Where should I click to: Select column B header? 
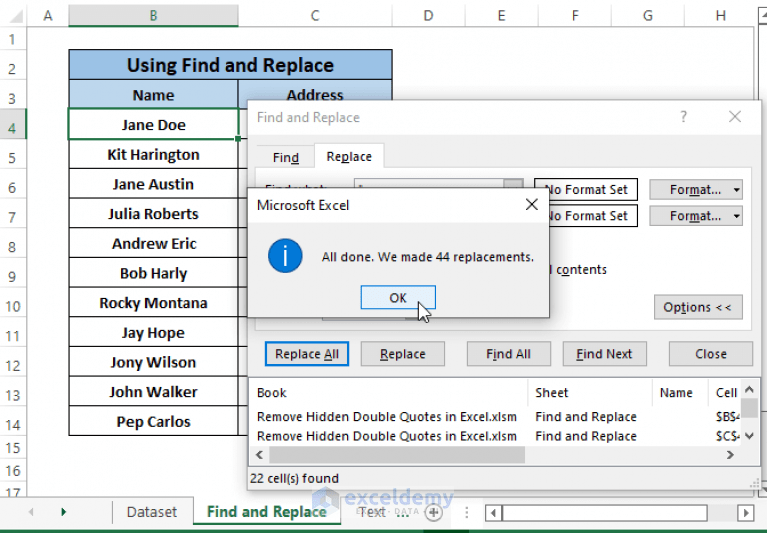coord(154,16)
